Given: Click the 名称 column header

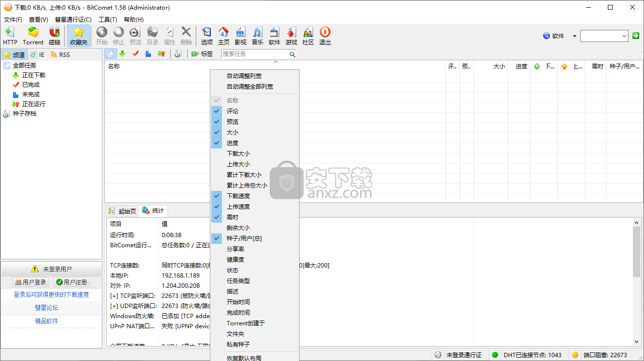Looking at the screenshot, I should click(275, 67).
